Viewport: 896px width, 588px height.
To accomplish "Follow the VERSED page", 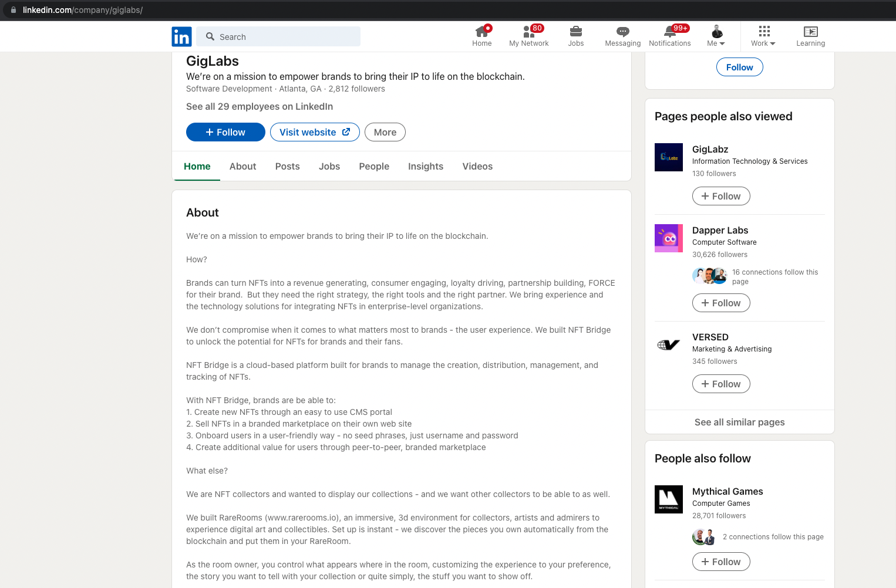I will [721, 384].
